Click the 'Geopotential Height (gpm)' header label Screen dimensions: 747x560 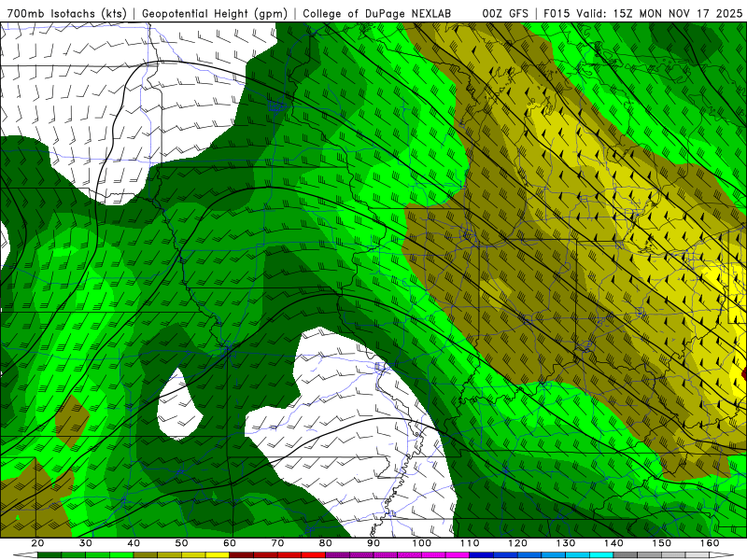pyautogui.click(x=215, y=14)
